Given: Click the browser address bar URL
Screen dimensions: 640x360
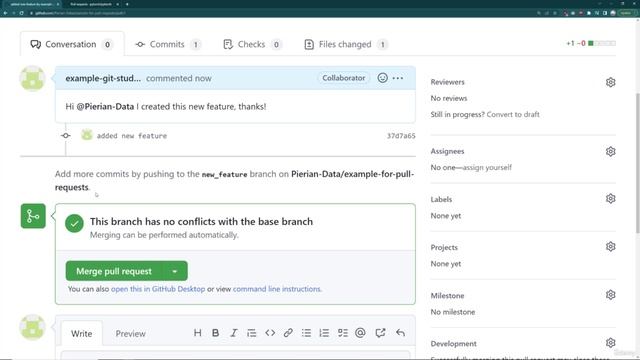Looking at the screenshot, I should coord(80,13).
